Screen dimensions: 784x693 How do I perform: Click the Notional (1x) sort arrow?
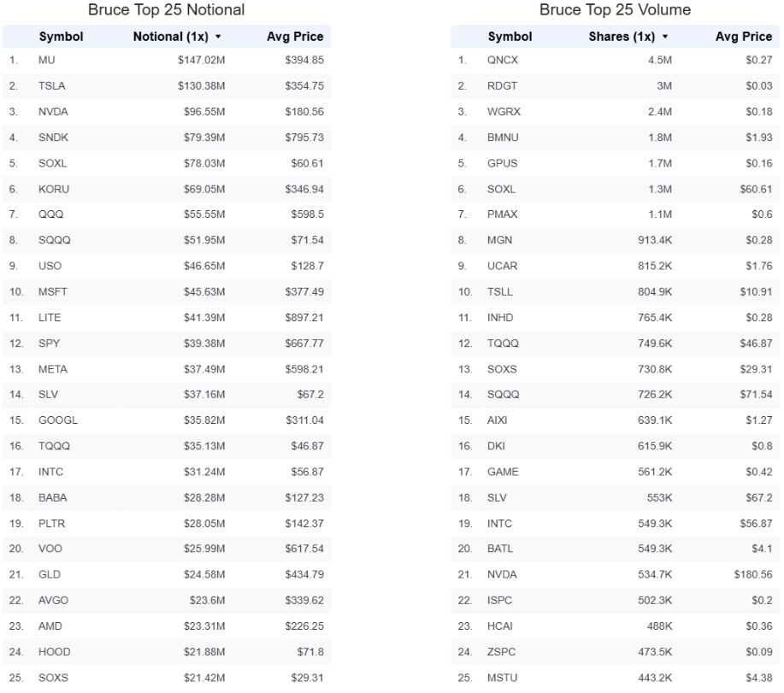pyautogui.click(x=218, y=37)
